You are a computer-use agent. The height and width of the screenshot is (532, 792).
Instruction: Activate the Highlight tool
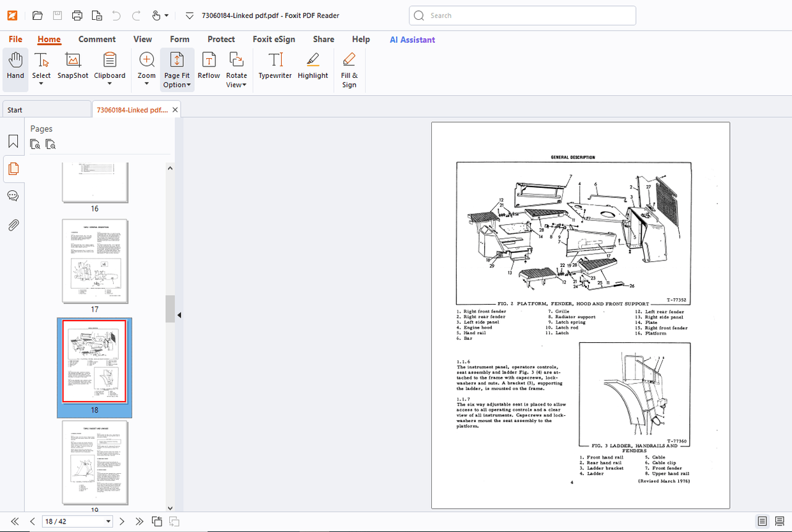[x=312, y=69]
